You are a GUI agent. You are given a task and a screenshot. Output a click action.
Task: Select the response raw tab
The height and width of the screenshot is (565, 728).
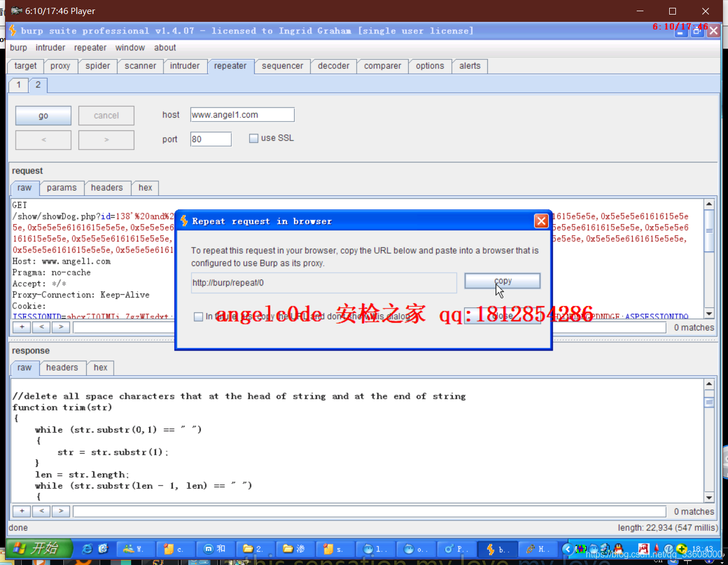coord(25,368)
